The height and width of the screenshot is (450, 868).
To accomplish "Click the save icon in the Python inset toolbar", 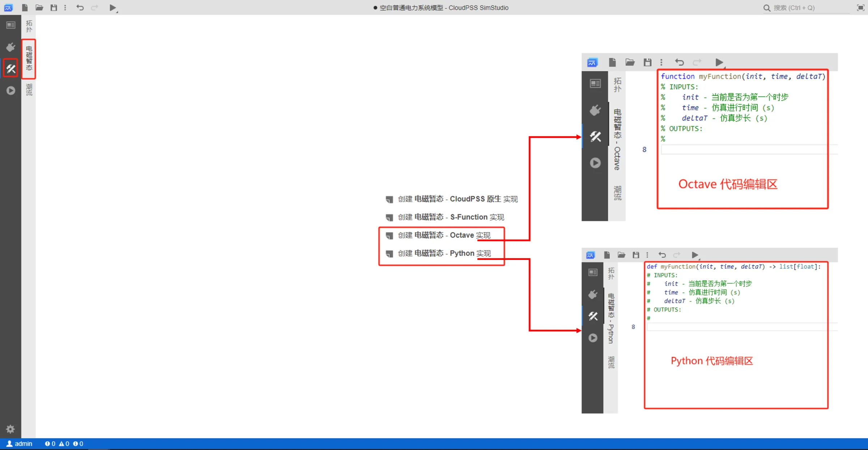I will pyautogui.click(x=636, y=255).
